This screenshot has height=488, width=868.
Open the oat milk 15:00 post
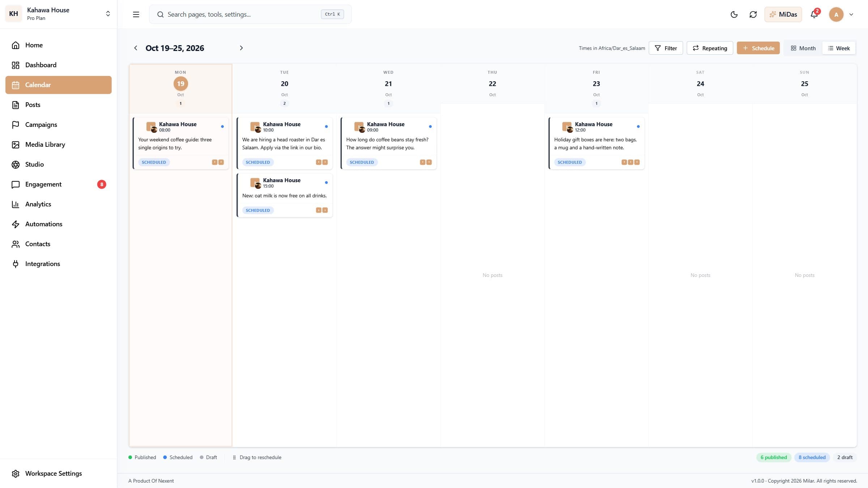[x=284, y=195]
